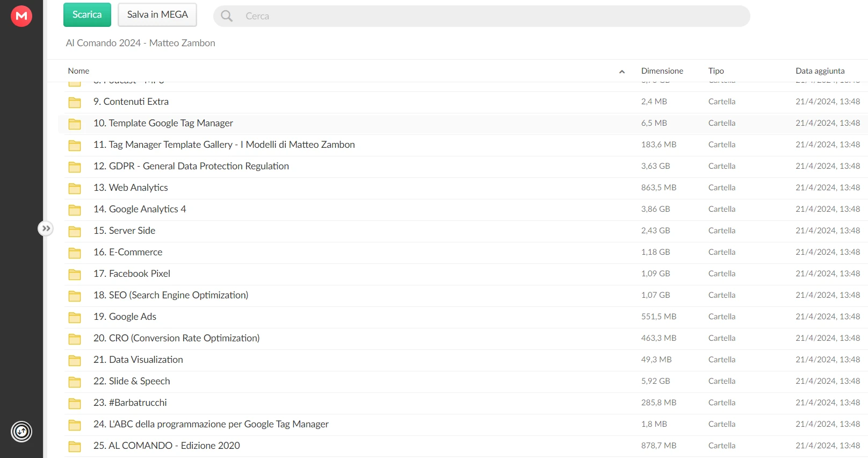Click the MEGA logo icon
The height and width of the screenshot is (458, 868).
coord(21,16)
